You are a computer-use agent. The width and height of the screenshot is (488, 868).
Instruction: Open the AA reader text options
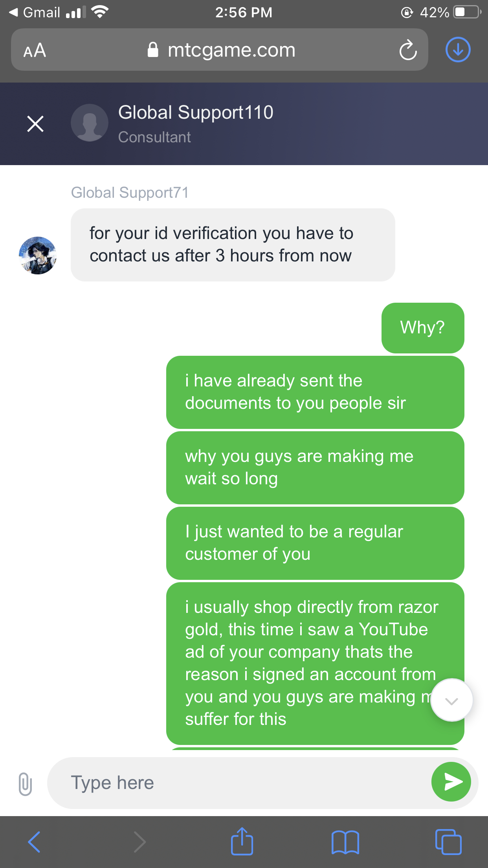pos(35,50)
